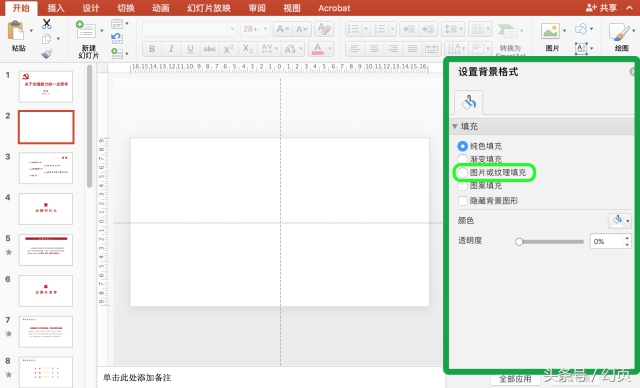Open the 设计 ribbon tab
Screen dimensions: 640x388
(x=91, y=8)
